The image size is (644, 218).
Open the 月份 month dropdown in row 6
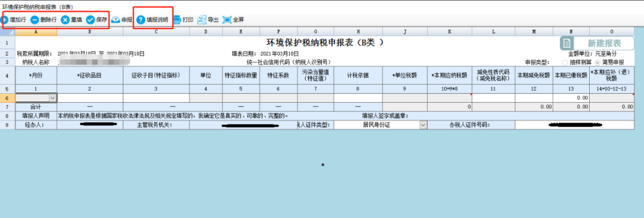click(52, 98)
